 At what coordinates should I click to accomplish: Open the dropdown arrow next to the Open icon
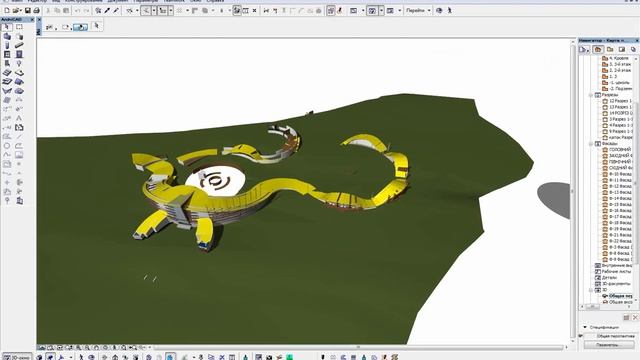click(x=21, y=11)
